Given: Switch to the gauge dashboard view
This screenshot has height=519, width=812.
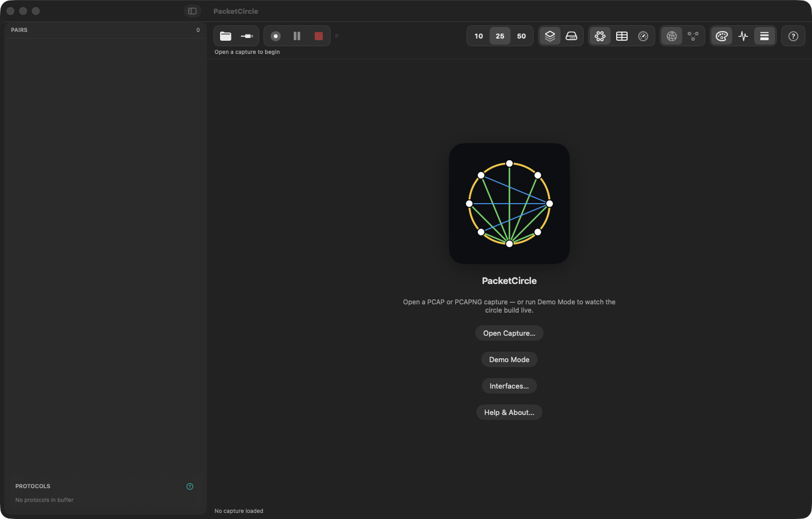Looking at the screenshot, I should click(643, 36).
